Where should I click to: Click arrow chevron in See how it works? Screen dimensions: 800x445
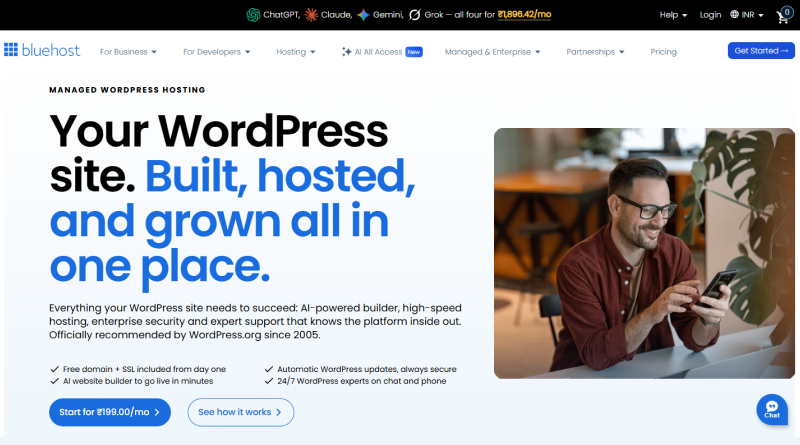pos(279,412)
